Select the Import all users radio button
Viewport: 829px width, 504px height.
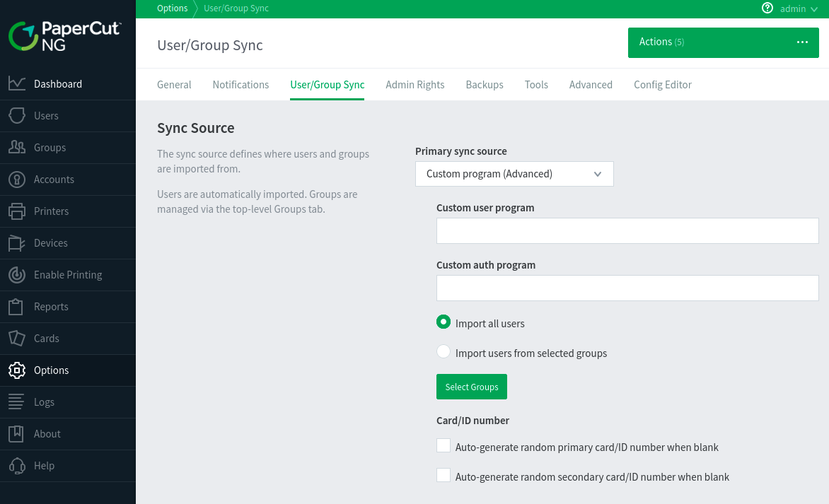444,322
